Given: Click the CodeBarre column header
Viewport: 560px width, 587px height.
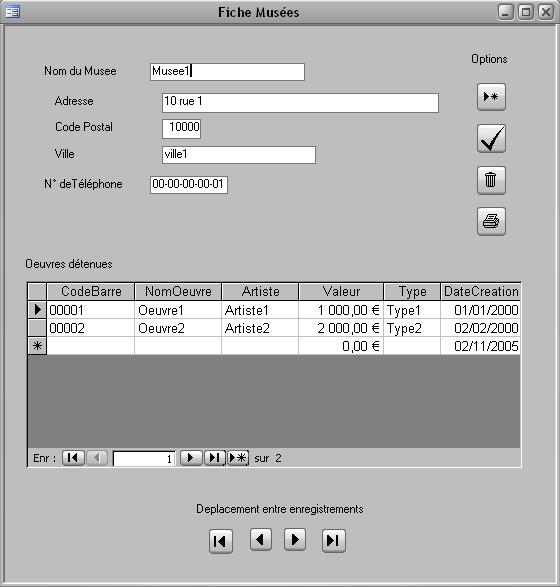Looking at the screenshot, I should point(90,292).
